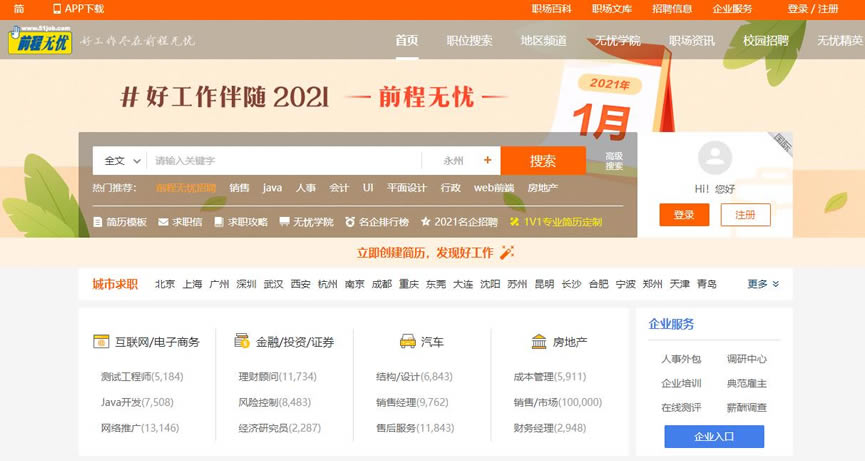This screenshot has width=865, height=461.
Task: Open 高级搜索 link
Action: coord(613,160)
